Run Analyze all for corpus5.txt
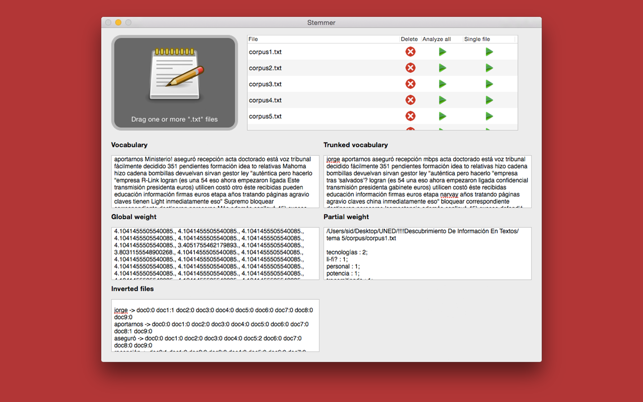 click(442, 116)
